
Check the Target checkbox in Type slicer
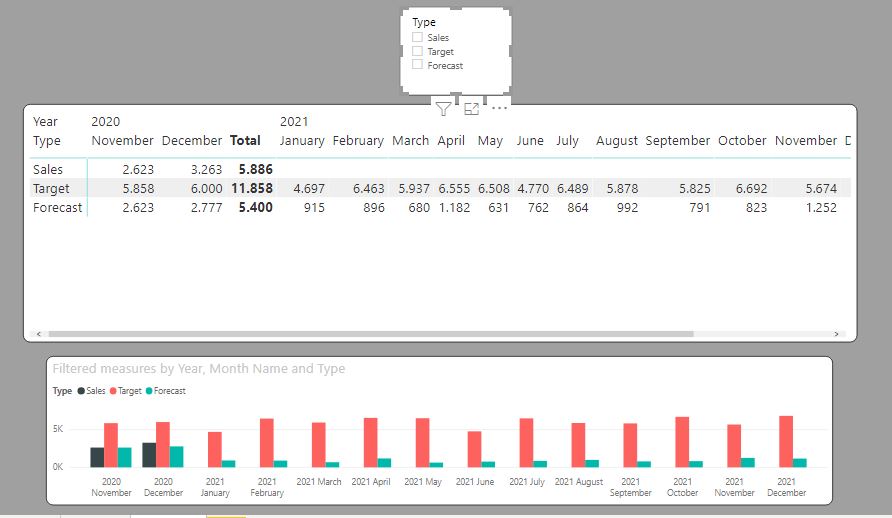coord(418,51)
